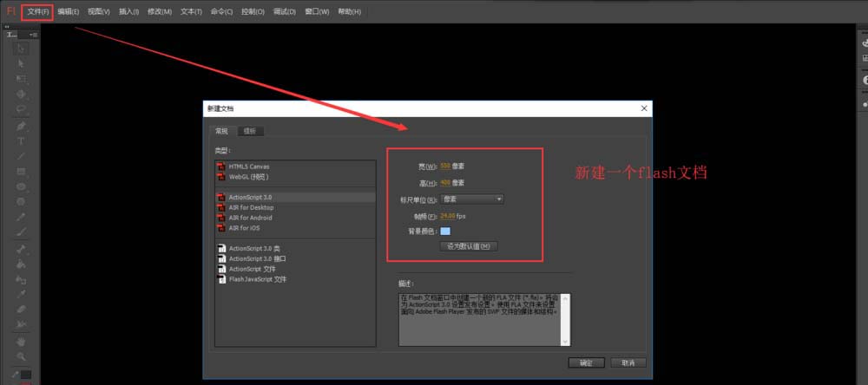Click the description text area

click(480, 320)
